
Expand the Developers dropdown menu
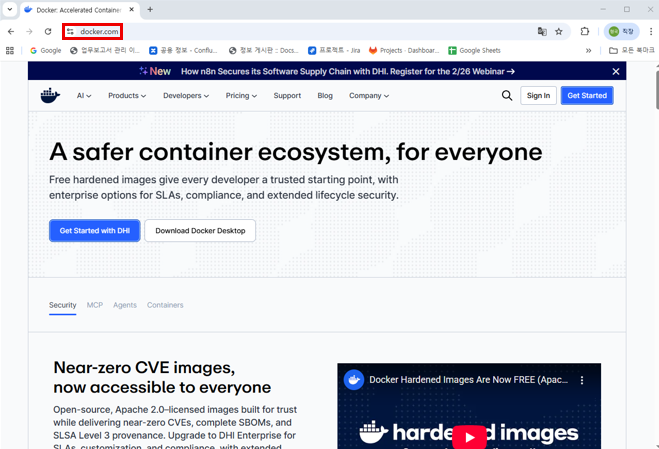[x=186, y=96]
